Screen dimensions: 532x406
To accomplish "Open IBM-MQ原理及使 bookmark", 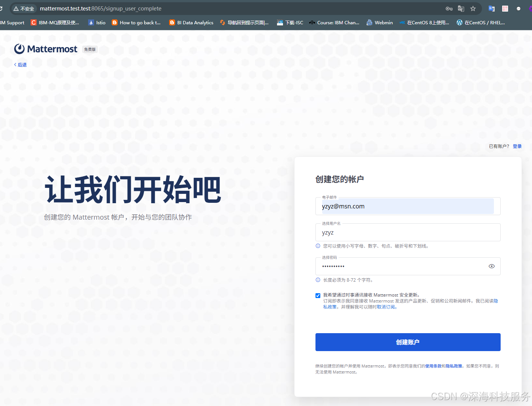I will click(x=55, y=22).
